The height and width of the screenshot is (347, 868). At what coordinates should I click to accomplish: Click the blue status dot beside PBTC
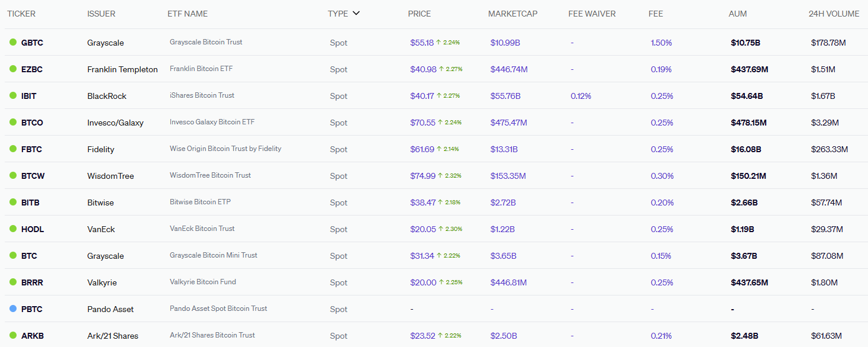[x=13, y=309]
